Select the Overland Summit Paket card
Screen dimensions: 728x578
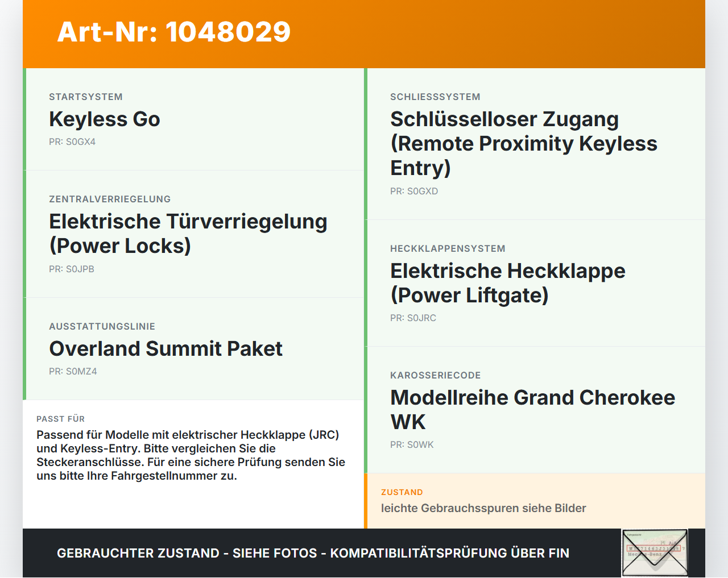coord(193,349)
